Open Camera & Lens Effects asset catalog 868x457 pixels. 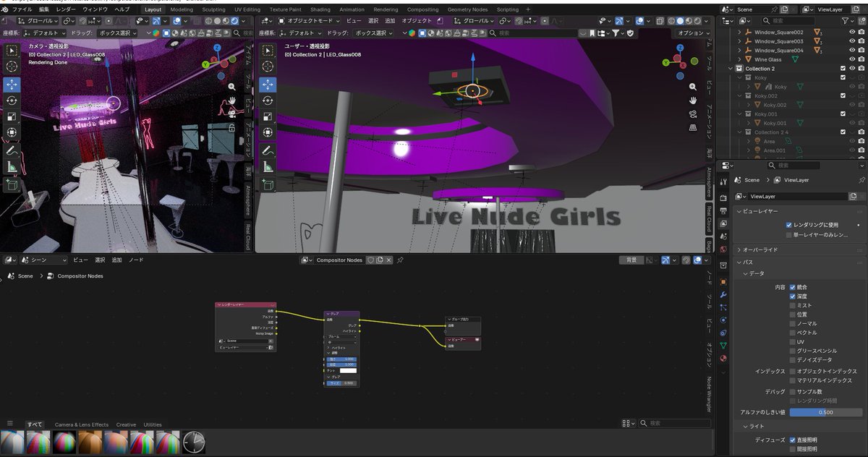pos(82,424)
